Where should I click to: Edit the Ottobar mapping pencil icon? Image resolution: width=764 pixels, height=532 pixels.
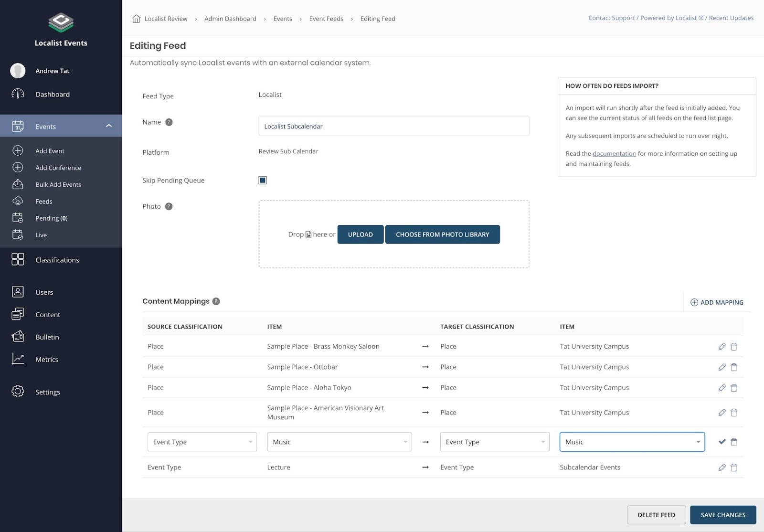[722, 367]
